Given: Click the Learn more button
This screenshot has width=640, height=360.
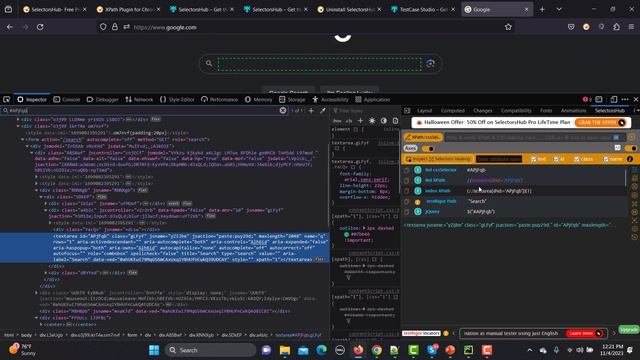Looking at the screenshot, I should pos(584,333).
